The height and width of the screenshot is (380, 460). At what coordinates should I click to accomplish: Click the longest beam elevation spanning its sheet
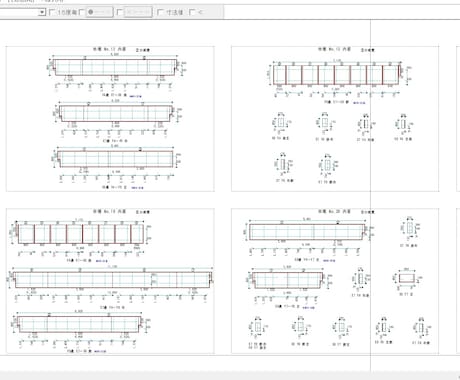click(112, 279)
